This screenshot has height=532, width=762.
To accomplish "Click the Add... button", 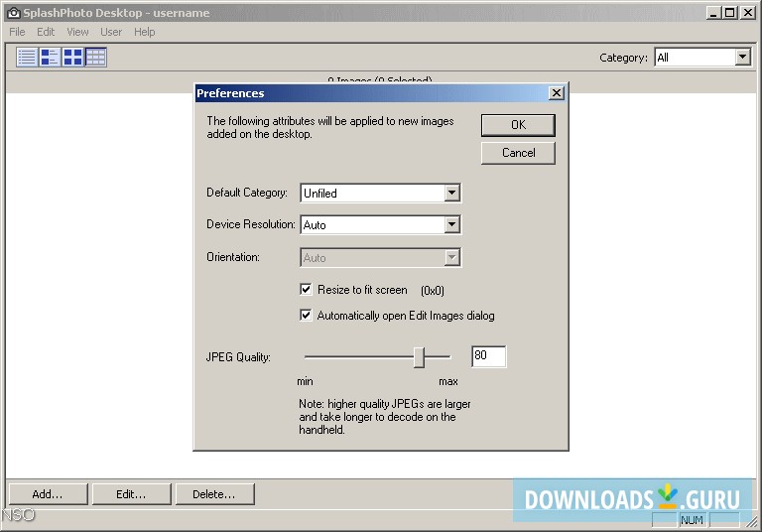I will [x=48, y=494].
